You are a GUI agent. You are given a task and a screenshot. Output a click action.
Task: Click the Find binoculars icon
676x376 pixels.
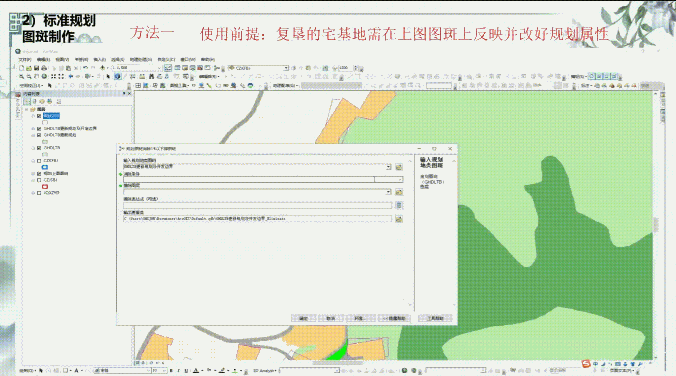(151, 76)
